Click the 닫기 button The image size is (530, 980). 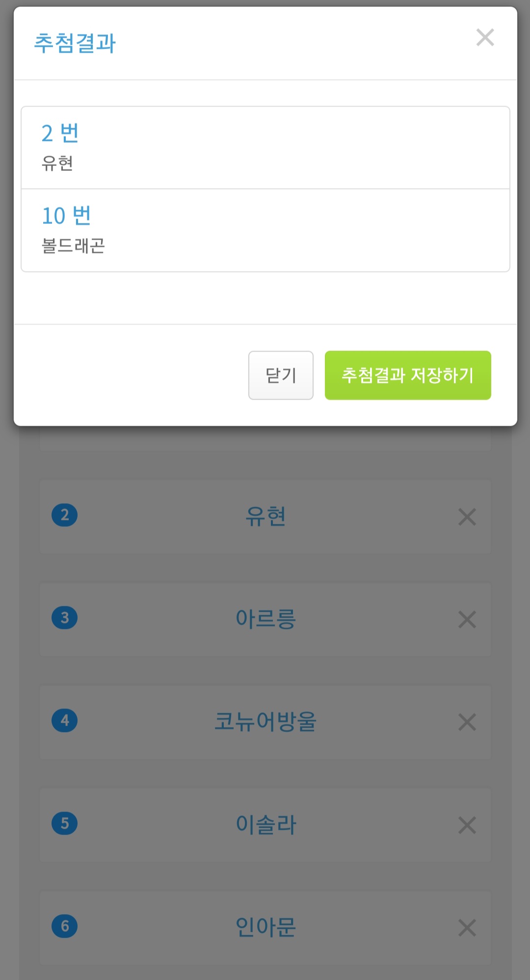click(x=281, y=375)
